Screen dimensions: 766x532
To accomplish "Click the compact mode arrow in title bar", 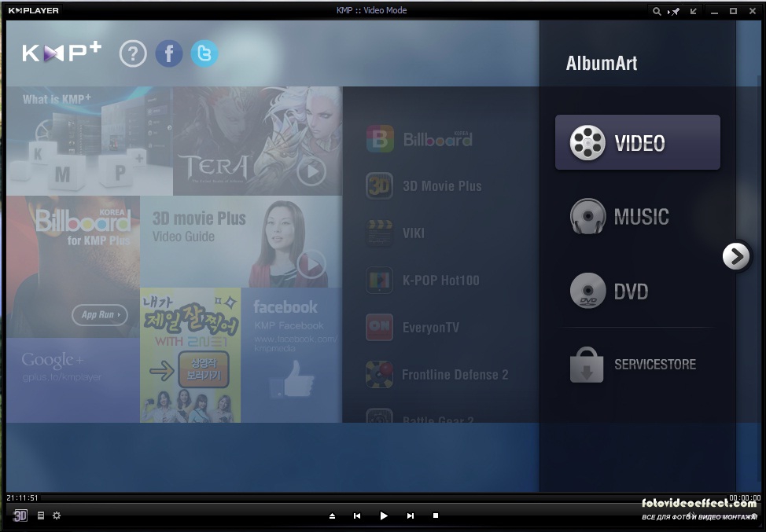I will point(693,11).
